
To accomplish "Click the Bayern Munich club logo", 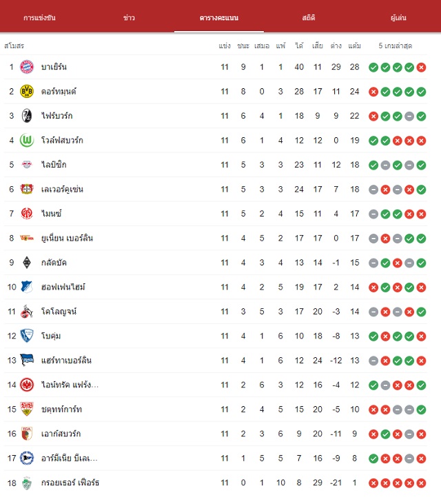I will pyautogui.click(x=27, y=67).
